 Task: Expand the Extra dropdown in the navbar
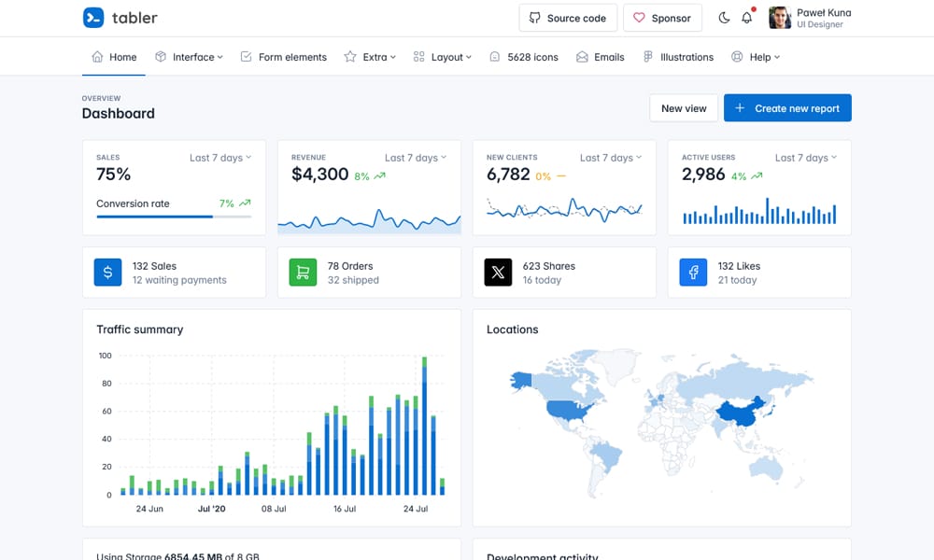(x=370, y=56)
